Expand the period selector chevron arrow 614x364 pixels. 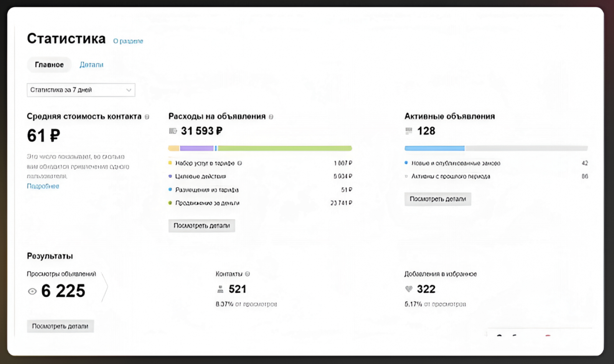click(129, 90)
